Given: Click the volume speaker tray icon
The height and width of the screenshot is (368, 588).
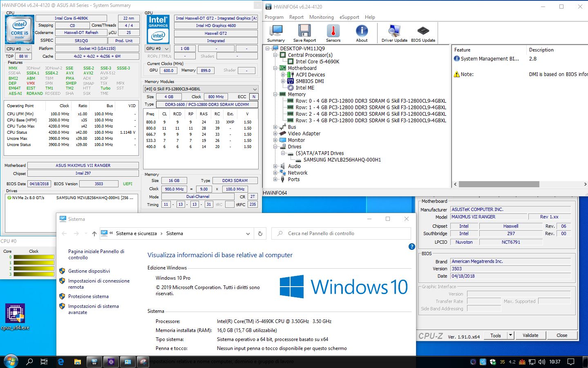Looking at the screenshot, I should tap(542, 362).
